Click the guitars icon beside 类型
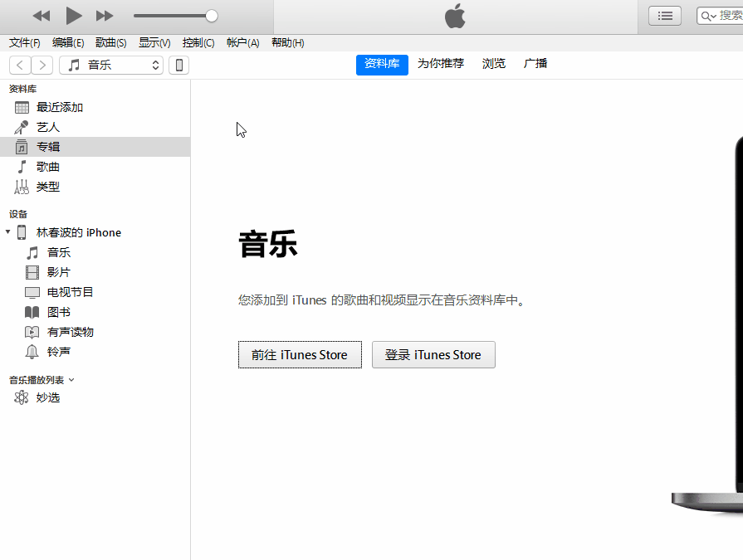 click(x=22, y=187)
